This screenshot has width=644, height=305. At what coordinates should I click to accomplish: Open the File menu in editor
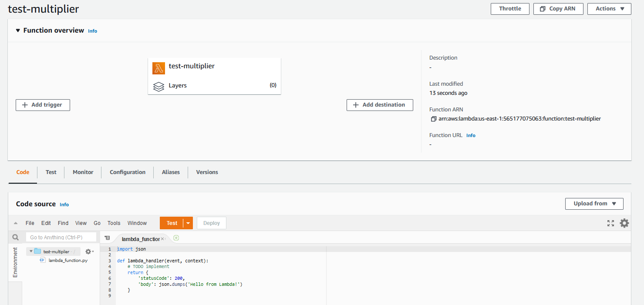coord(30,223)
